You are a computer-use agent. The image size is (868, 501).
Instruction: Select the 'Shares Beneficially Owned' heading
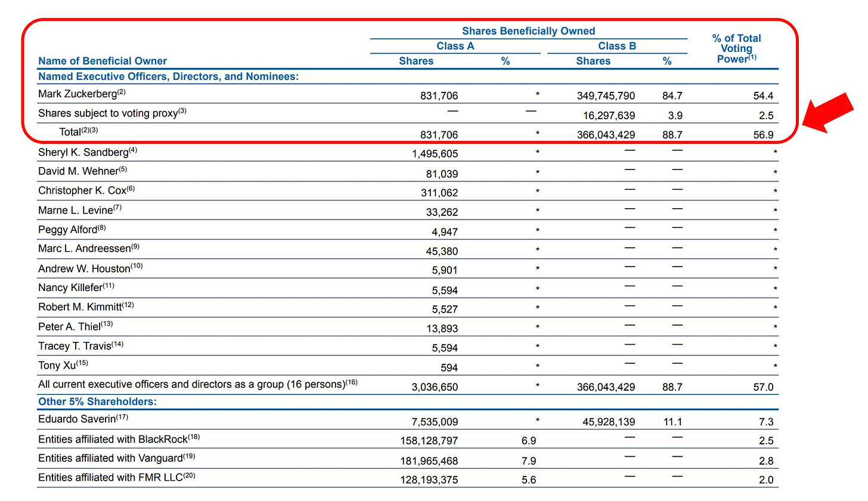pyautogui.click(x=528, y=31)
